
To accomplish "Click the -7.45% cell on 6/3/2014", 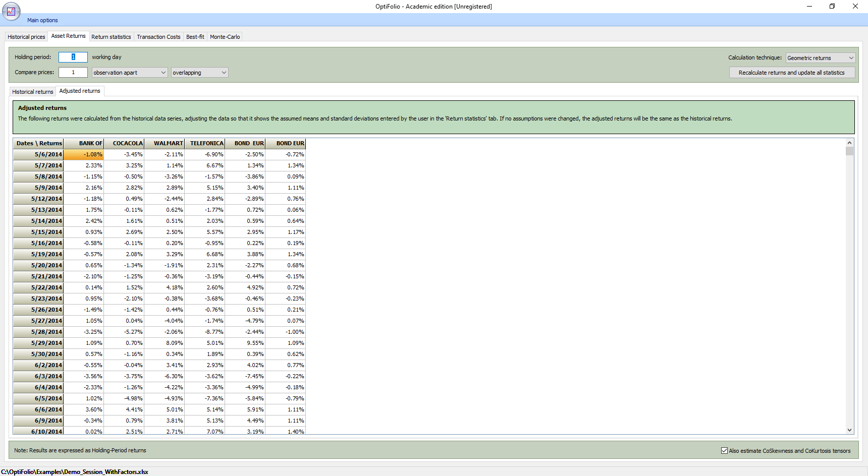I will coord(245,376).
